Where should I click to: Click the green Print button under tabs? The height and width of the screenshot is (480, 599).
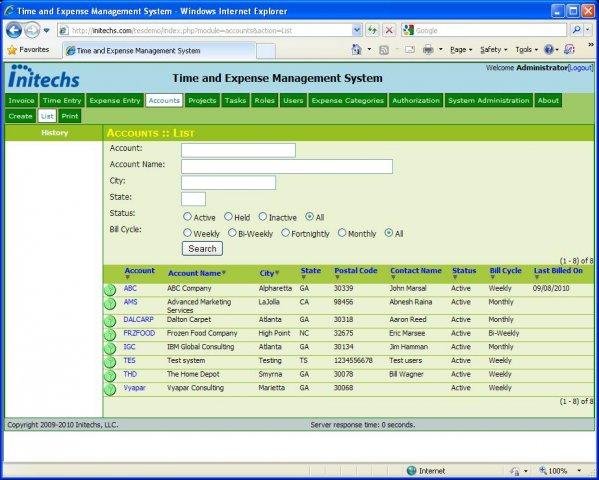pyautogui.click(x=70, y=116)
